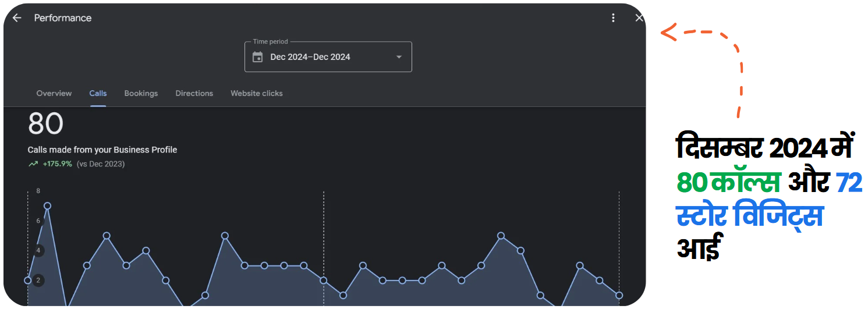Click the y-axis label 6 marker
This screenshot has width=868, height=309.
pos(38,221)
